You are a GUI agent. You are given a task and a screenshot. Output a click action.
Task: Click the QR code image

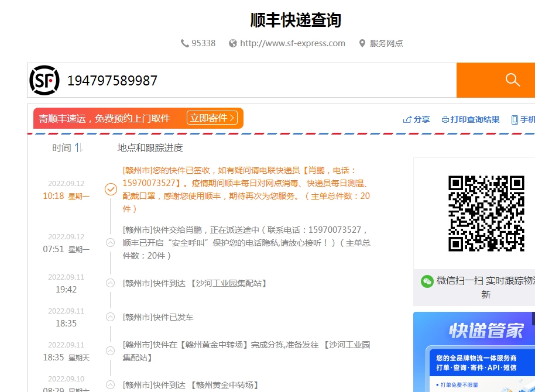(x=486, y=214)
